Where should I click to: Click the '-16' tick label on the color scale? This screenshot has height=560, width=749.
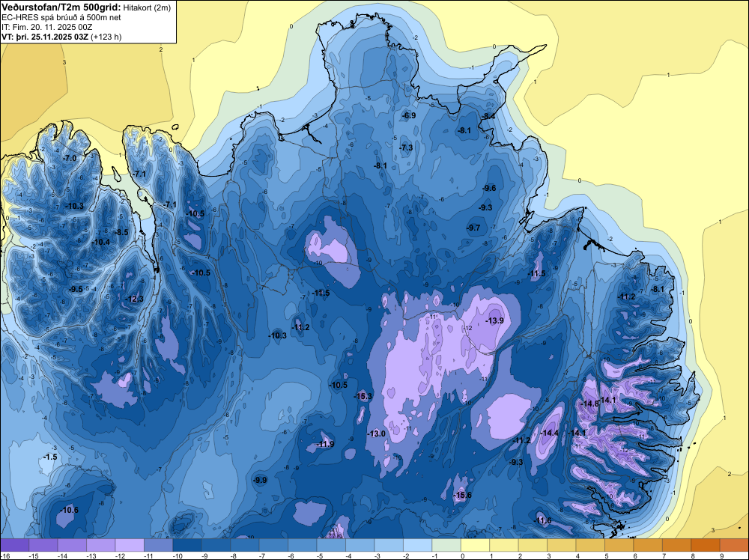coord(4,556)
